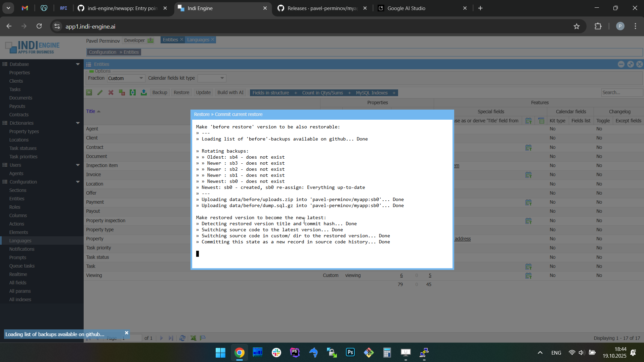Screen dimensions: 644x362
Task: Click into the Search field above the grid
Action: coord(621,93)
